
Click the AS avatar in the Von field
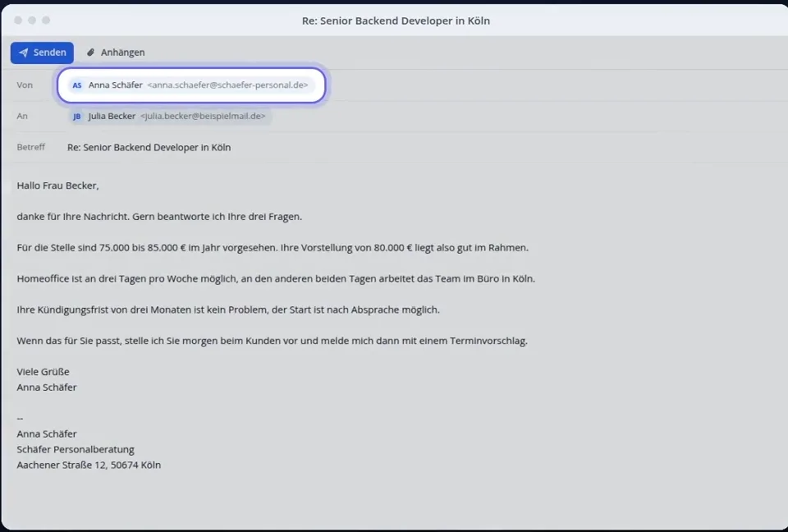coord(77,85)
